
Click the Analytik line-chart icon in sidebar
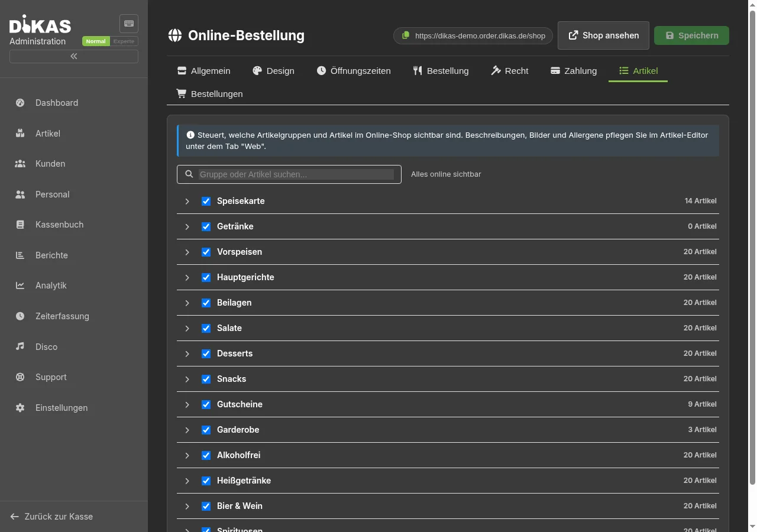[20, 286]
